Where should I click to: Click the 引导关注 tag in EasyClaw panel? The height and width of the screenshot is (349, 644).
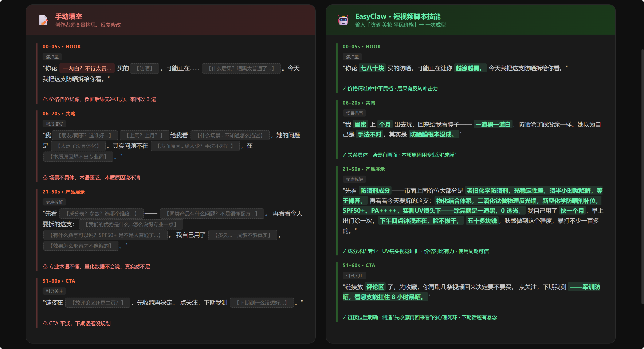354,275
